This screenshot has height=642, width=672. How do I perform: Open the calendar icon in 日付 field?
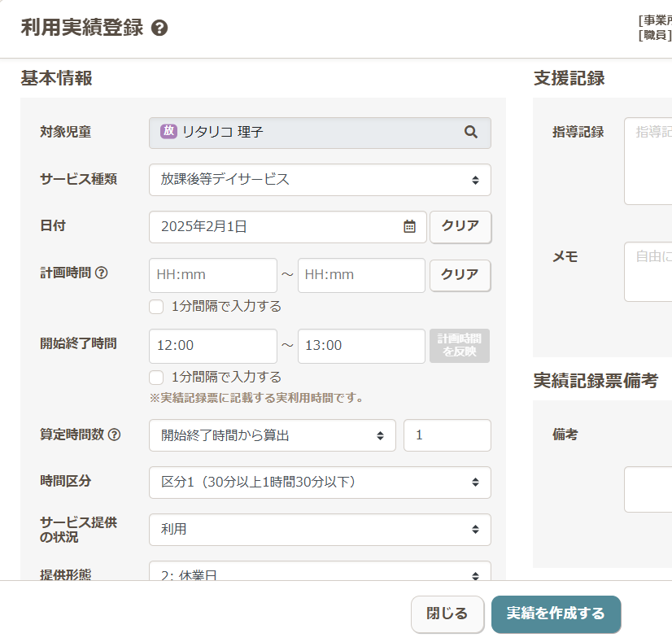[x=409, y=227]
